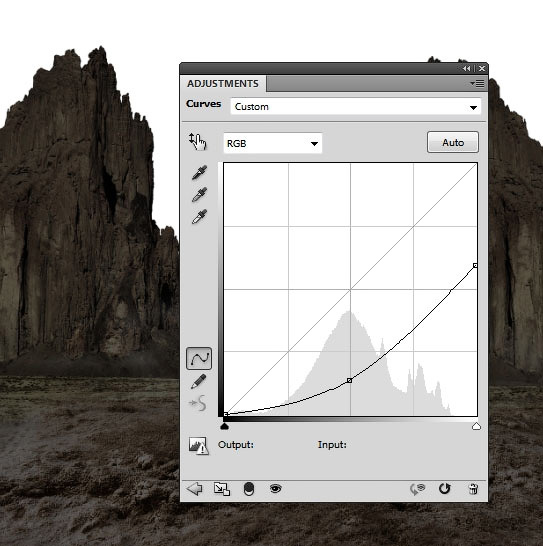Viewport: 543px width, 546px height.
Task: Pick the black point eyedropper
Action: 199,172
